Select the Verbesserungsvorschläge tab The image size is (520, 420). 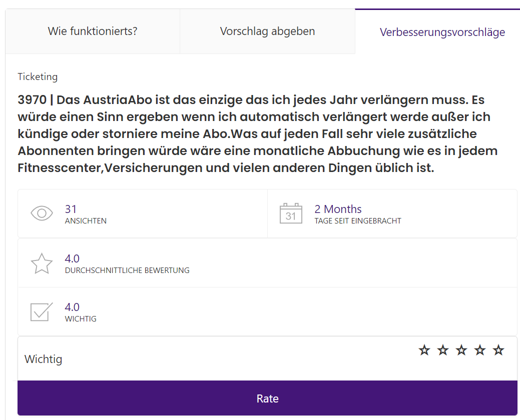pos(442,32)
